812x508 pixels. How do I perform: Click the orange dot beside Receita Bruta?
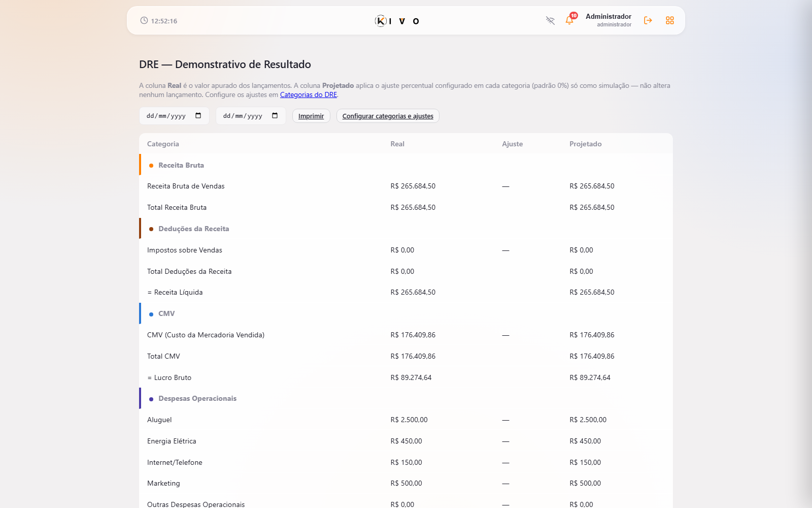[151, 166]
